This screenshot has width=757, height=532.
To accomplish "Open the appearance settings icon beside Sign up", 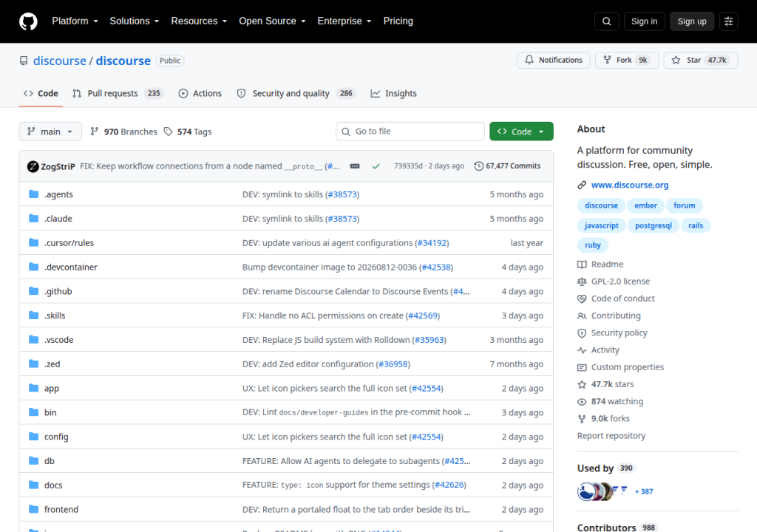I will pos(728,21).
